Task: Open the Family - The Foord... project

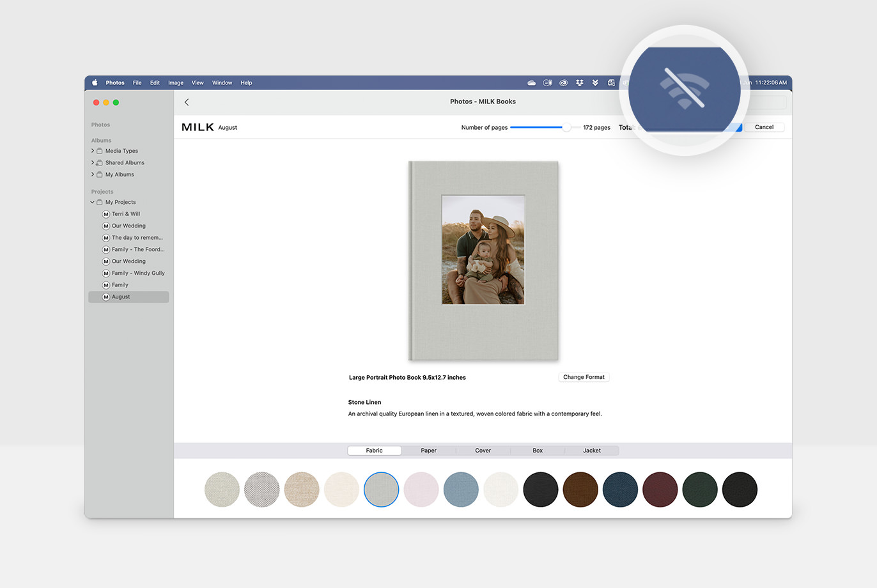Action: click(x=138, y=249)
